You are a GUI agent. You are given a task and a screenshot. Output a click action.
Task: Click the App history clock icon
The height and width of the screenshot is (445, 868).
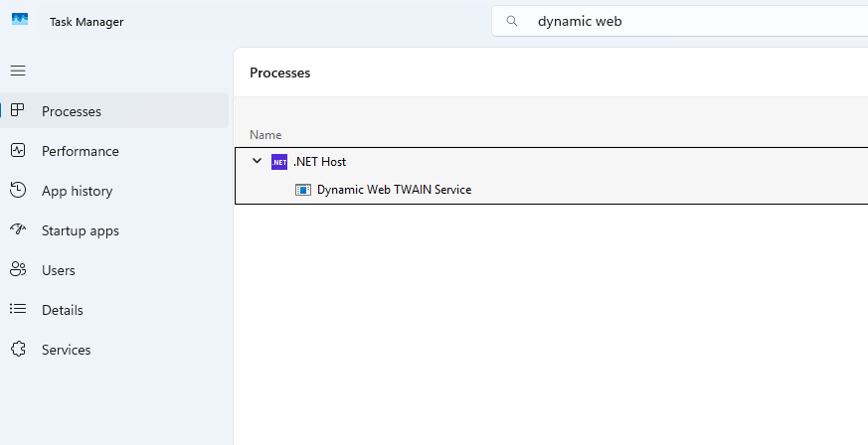(x=18, y=190)
